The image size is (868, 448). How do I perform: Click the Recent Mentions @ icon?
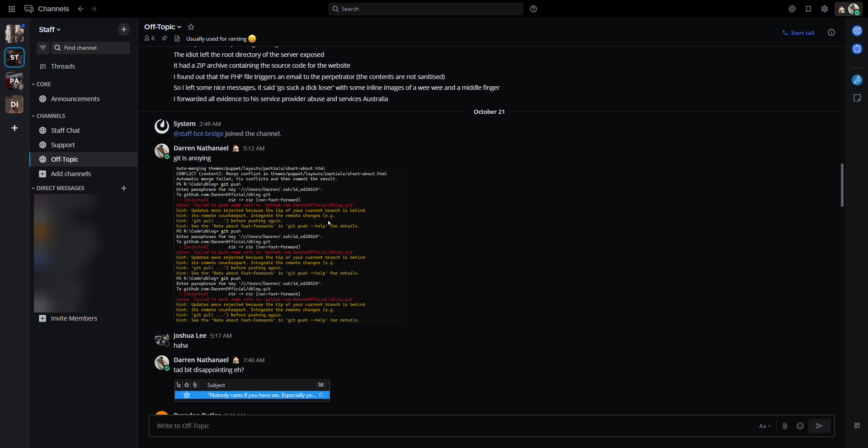click(x=792, y=9)
